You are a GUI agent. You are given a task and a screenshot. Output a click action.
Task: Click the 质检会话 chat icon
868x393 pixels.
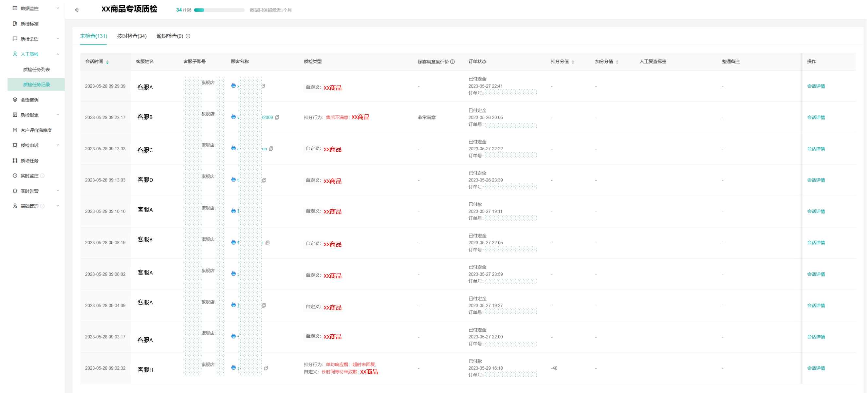pos(15,39)
